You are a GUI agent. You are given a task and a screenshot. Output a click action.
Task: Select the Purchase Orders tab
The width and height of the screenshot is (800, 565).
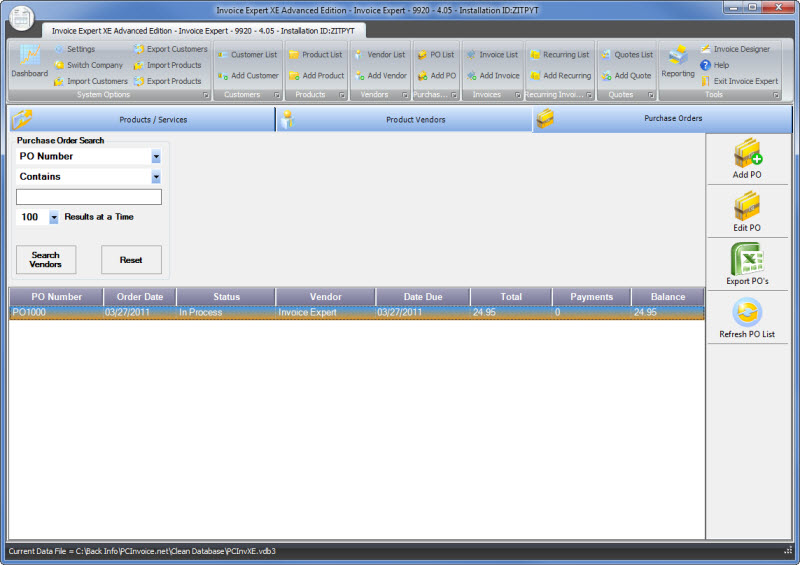coord(662,118)
